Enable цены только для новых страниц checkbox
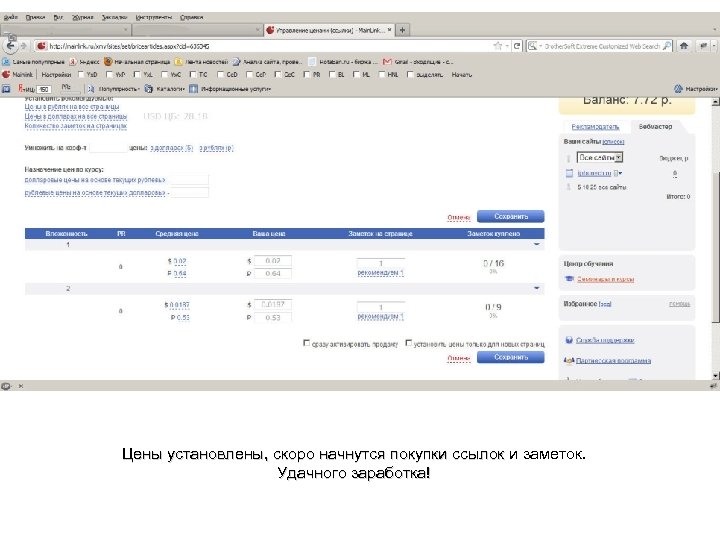The image size is (720, 540). click(x=408, y=343)
